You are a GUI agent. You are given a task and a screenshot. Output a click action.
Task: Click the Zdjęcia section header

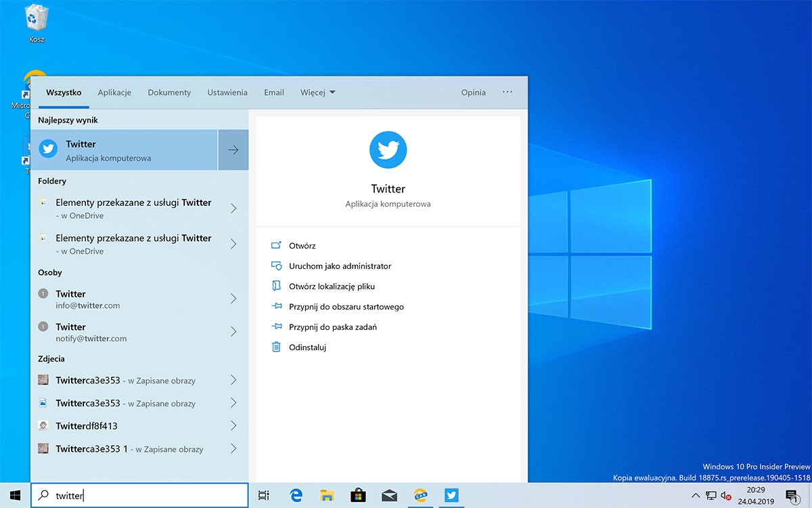[x=51, y=359]
